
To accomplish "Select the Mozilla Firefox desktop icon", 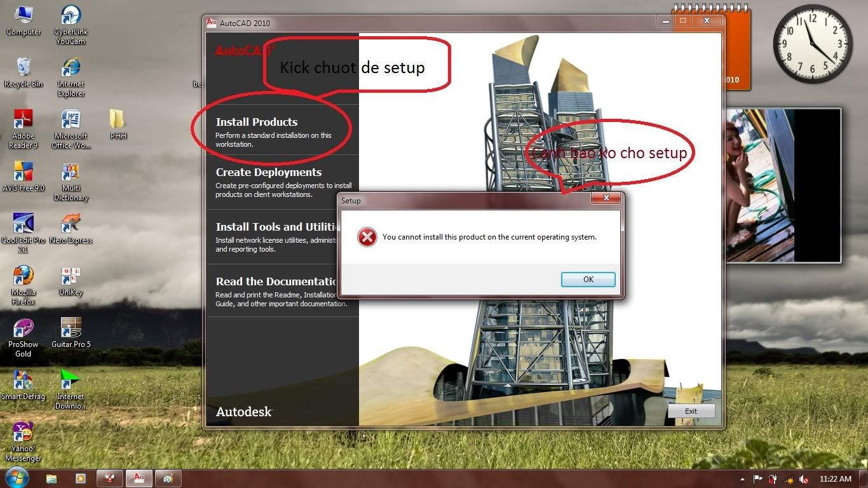I will click(x=24, y=286).
